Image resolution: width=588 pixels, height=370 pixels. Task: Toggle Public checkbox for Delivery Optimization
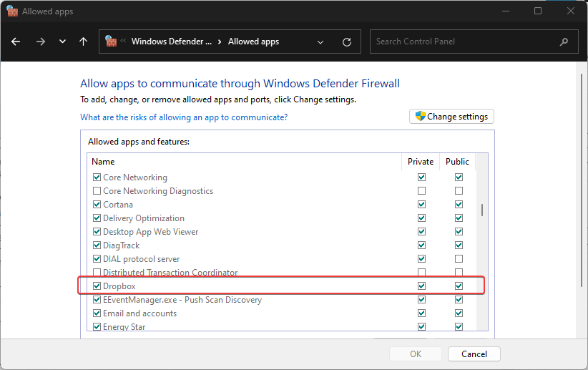pyautogui.click(x=459, y=218)
